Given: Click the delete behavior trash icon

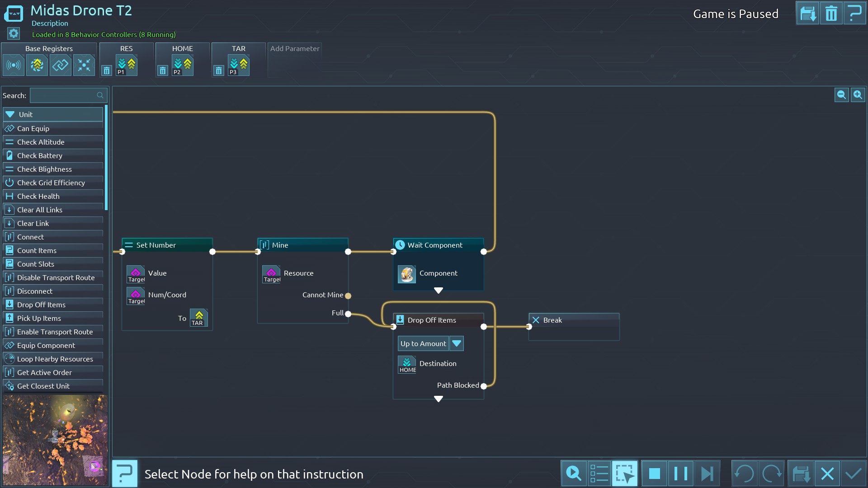Looking at the screenshot, I should (x=831, y=14).
